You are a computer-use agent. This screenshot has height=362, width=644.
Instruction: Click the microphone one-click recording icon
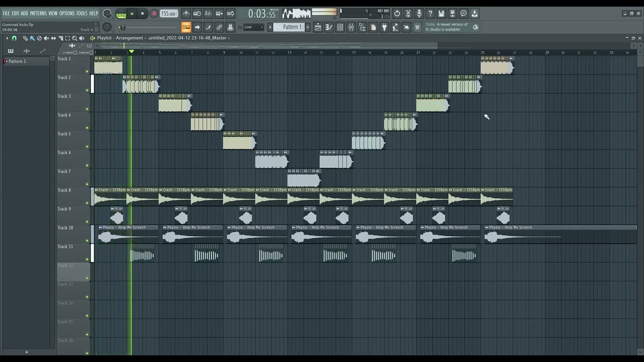click(x=419, y=14)
